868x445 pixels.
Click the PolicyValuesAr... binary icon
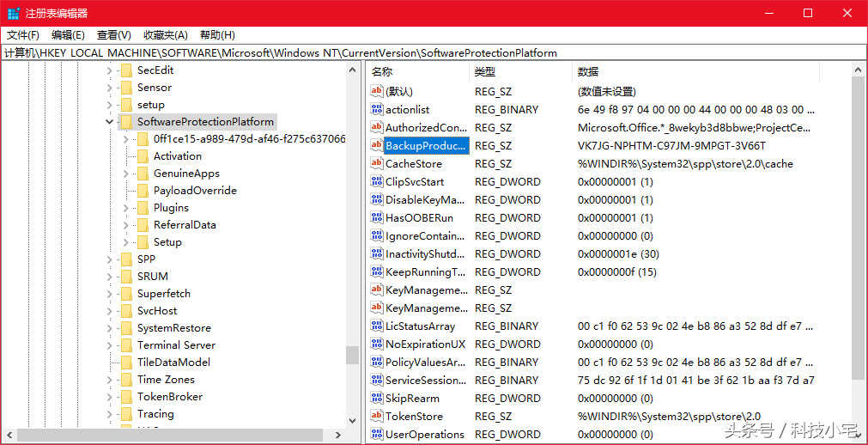click(x=377, y=362)
